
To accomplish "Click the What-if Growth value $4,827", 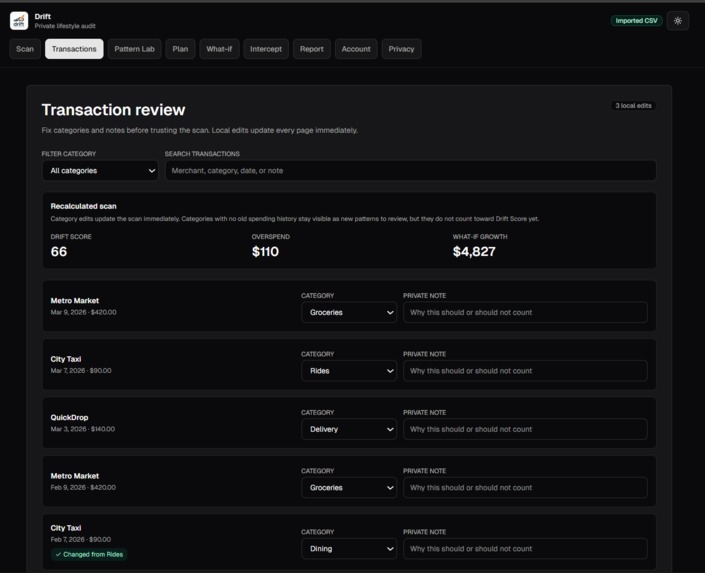I will click(474, 251).
